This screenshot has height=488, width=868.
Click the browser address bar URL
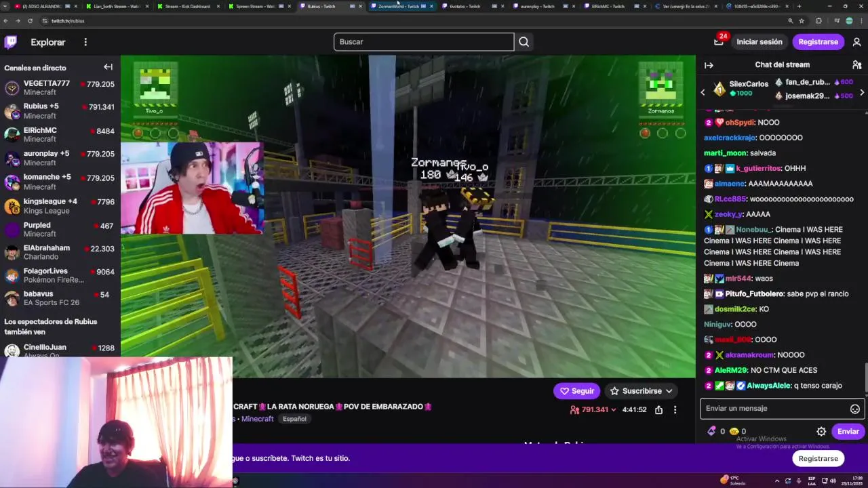click(x=68, y=21)
